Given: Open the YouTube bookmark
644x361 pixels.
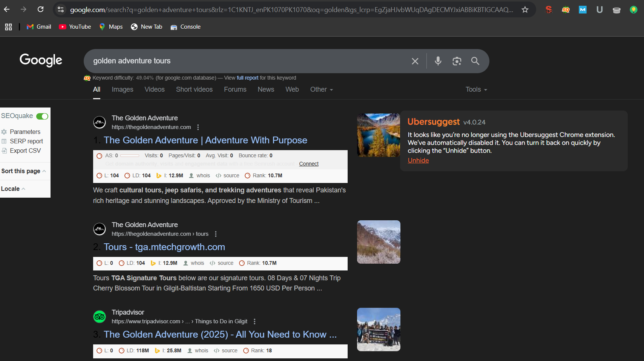Looking at the screenshot, I should pos(75,27).
